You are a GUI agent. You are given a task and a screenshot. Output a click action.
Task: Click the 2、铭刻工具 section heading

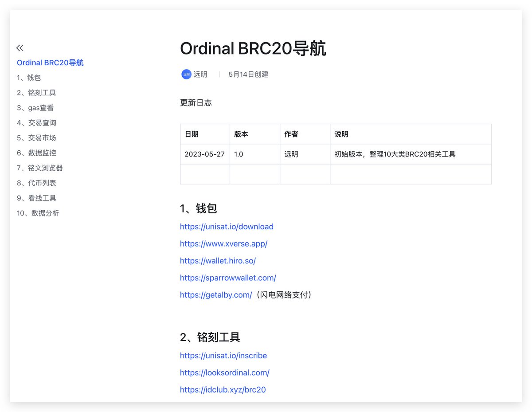(x=210, y=337)
